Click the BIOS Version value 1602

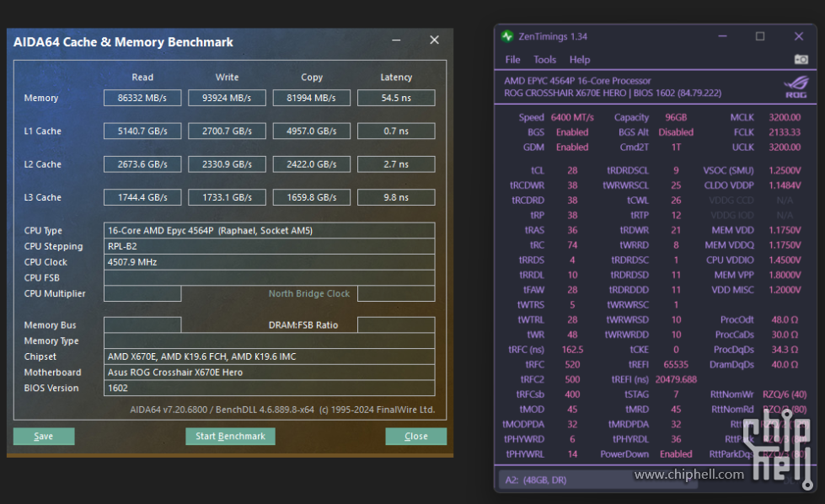tap(270, 389)
